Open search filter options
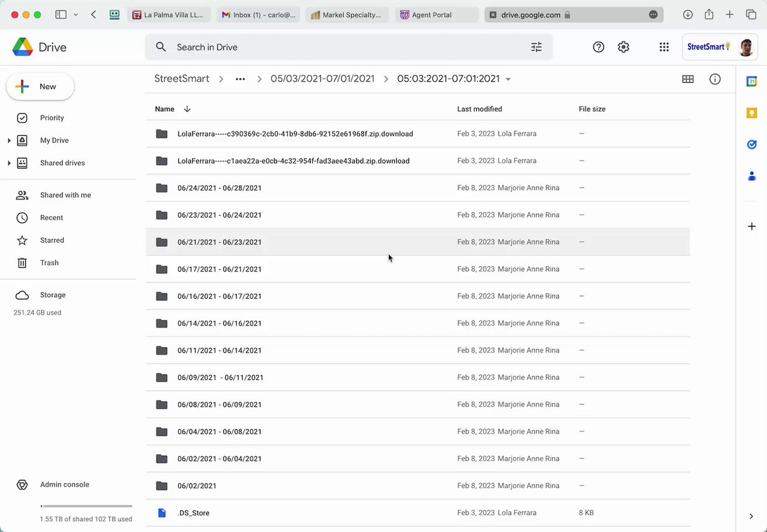 coord(536,47)
